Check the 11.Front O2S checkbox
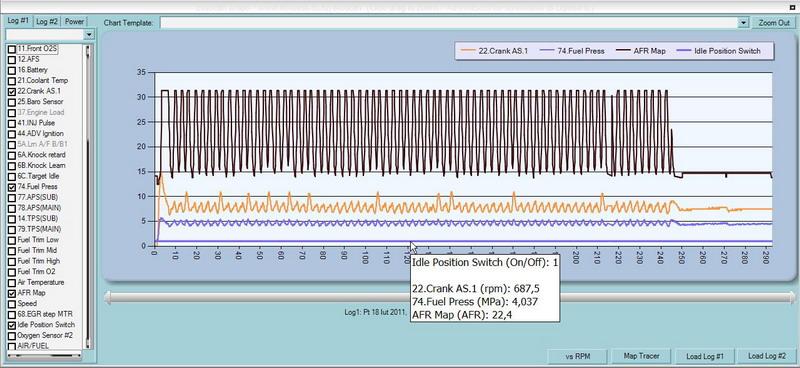800x368 pixels. pos(12,49)
